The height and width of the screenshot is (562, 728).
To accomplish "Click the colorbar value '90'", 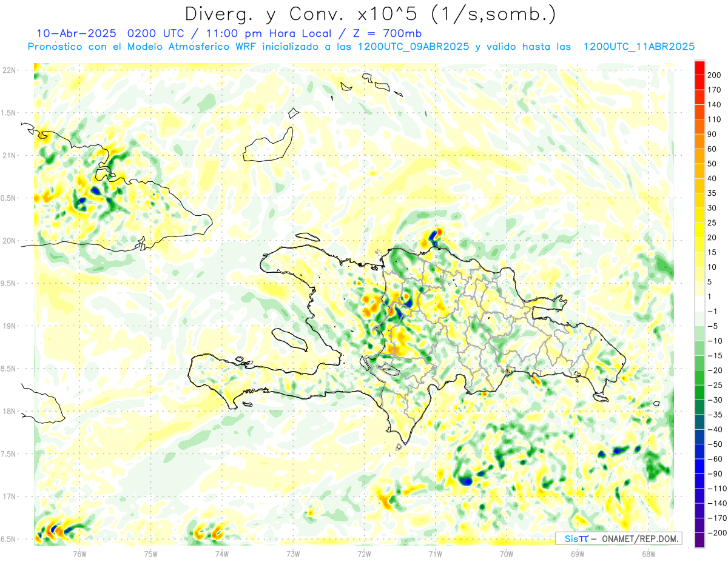I will pos(713,134).
